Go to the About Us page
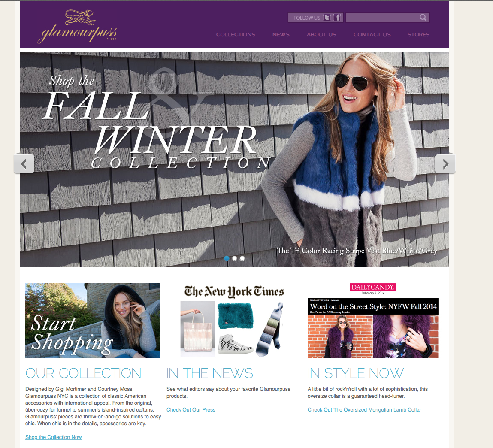The image size is (493, 448). click(x=321, y=35)
